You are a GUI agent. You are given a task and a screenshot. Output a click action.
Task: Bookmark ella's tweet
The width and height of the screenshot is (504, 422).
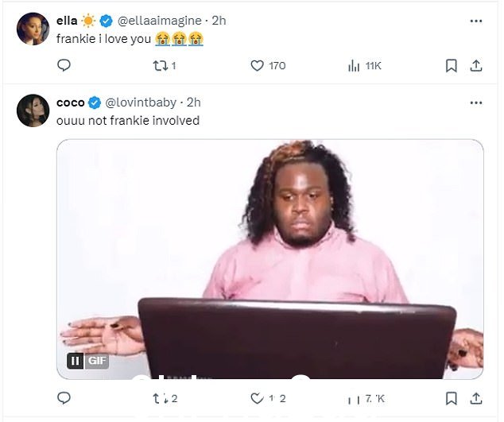point(452,66)
